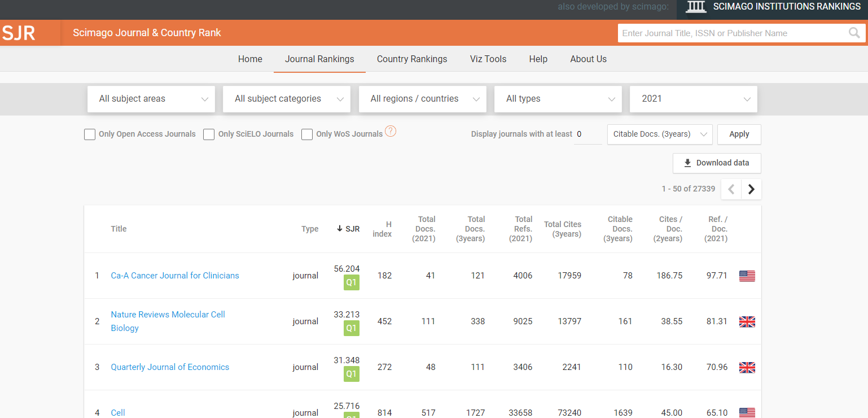Click the H index column header
Screen dimensions: 868x418
click(x=382, y=229)
